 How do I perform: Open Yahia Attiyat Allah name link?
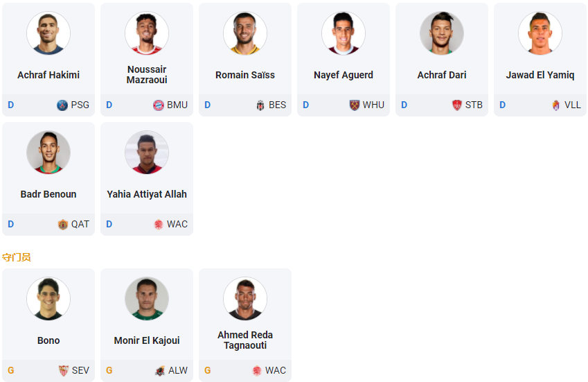tap(147, 194)
